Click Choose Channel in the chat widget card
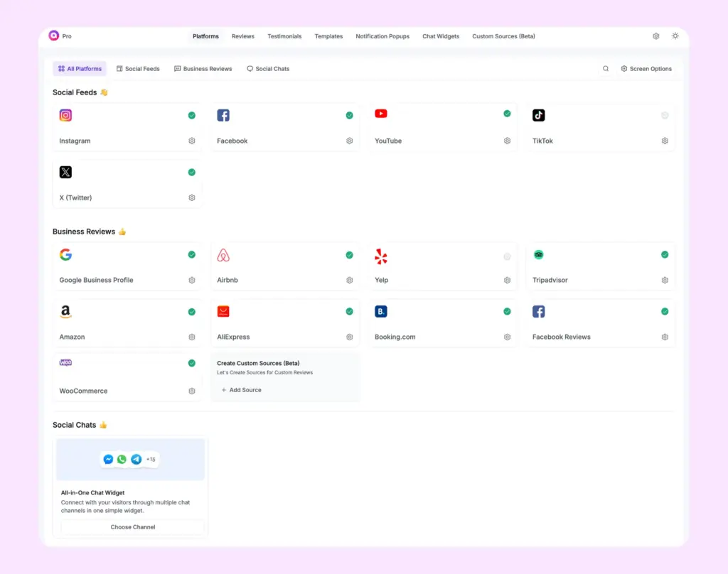Image resolution: width=728 pixels, height=574 pixels. click(132, 527)
